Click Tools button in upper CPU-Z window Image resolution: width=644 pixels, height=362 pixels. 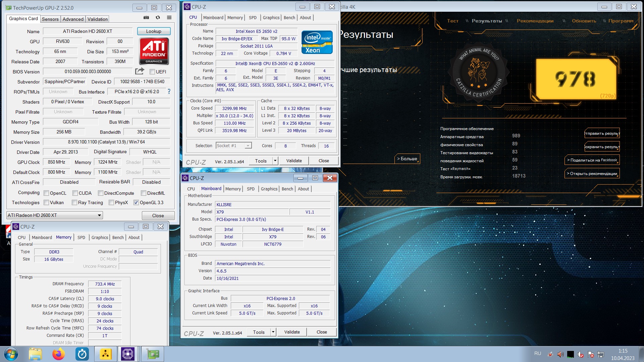(261, 161)
